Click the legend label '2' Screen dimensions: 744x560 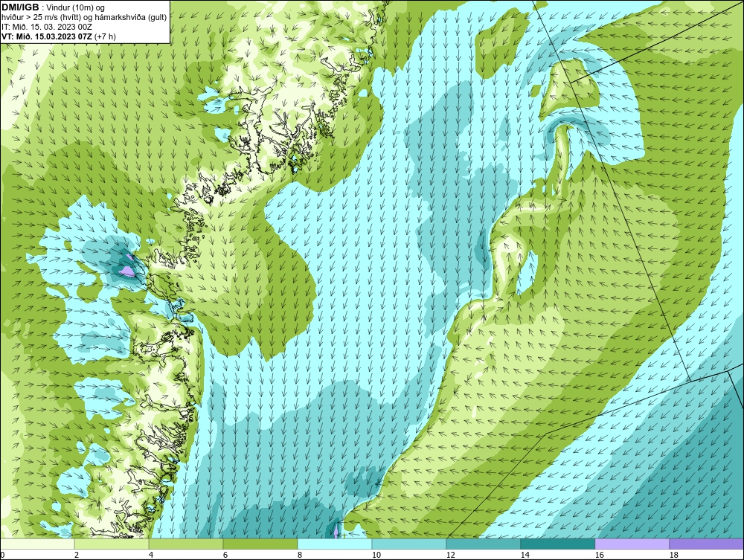[77, 556]
